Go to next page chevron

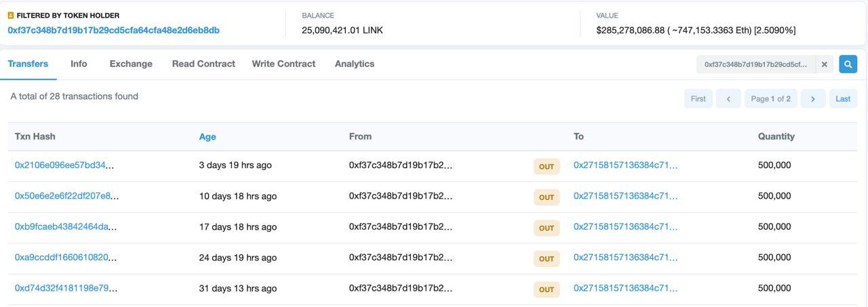(x=812, y=99)
